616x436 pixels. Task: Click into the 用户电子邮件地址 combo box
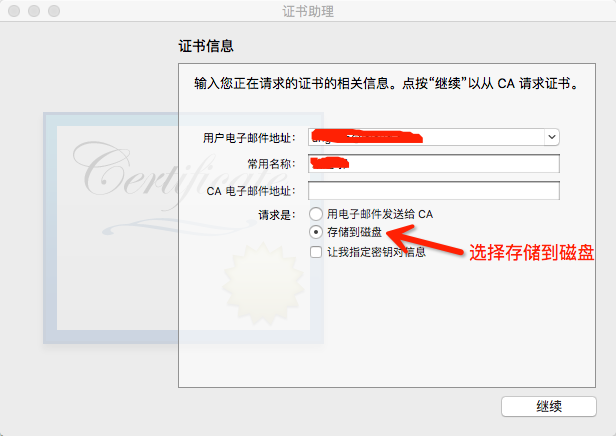click(426, 137)
